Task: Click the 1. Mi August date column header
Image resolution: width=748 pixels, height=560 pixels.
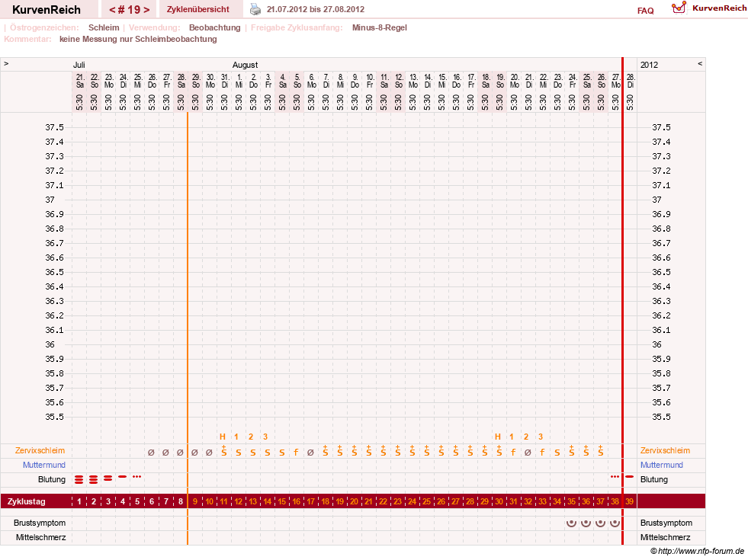Action: 239,81
